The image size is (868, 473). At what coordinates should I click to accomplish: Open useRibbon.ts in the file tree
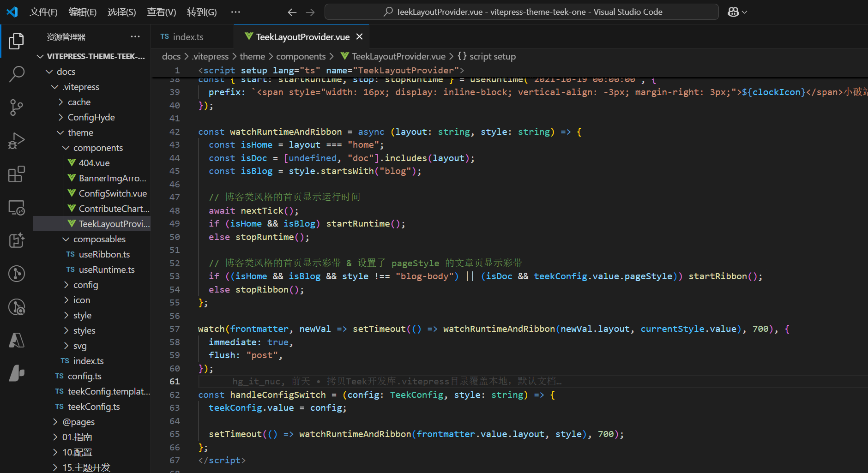click(104, 254)
